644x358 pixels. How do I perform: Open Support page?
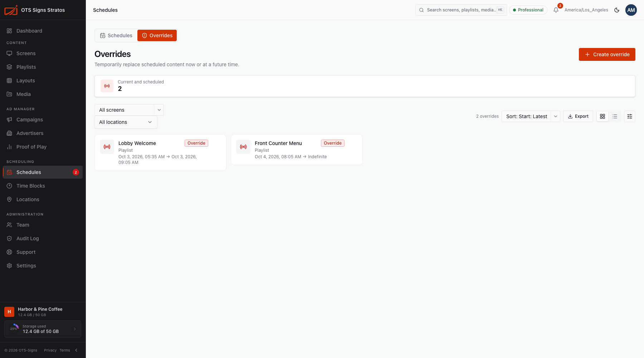[43, 252]
